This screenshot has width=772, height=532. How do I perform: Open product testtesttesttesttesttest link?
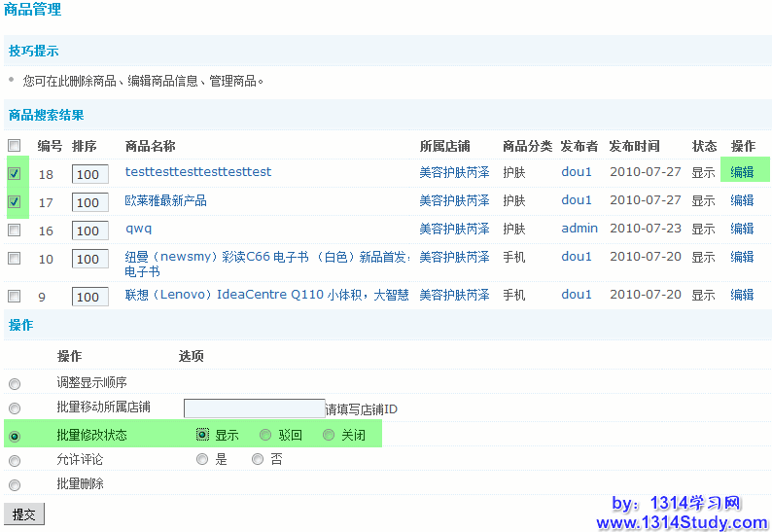pos(198,172)
